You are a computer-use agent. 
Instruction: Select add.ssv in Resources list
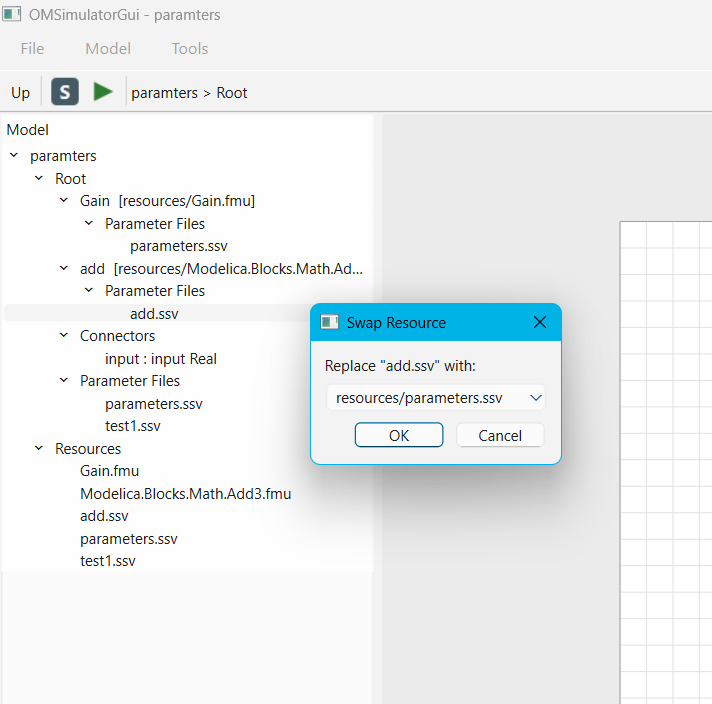click(x=104, y=516)
